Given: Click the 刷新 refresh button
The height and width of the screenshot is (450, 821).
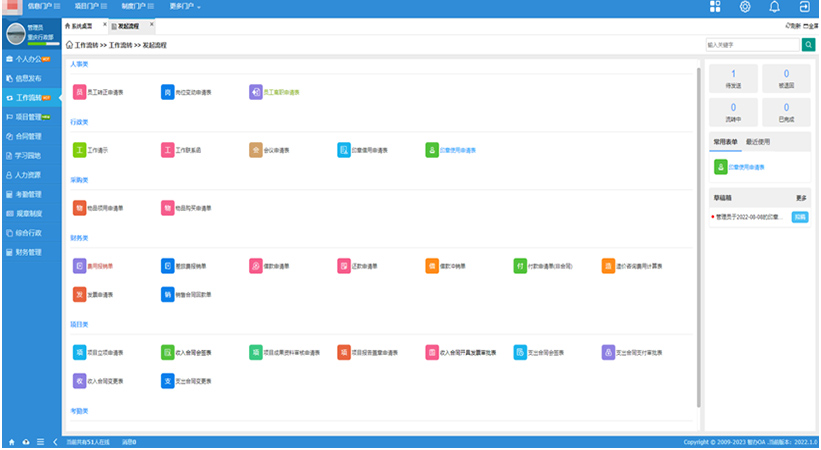Looking at the screenshot, I should pos(793,26).
